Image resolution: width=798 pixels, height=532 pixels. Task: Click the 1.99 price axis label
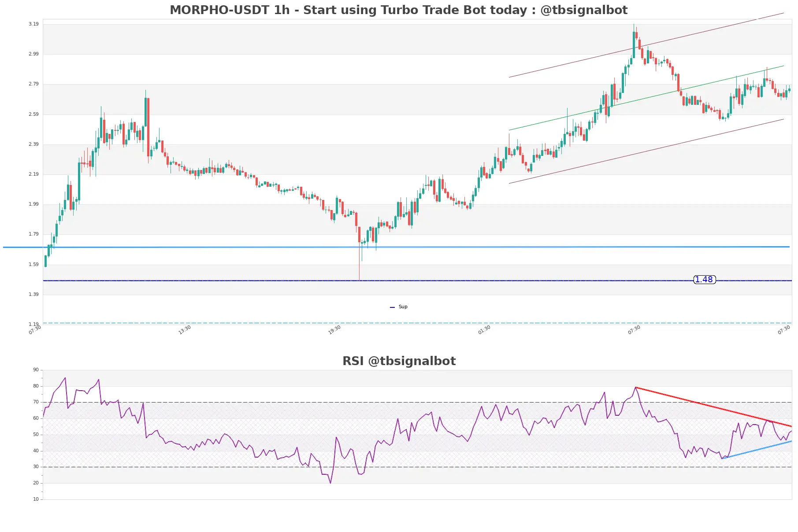point(33,204)
